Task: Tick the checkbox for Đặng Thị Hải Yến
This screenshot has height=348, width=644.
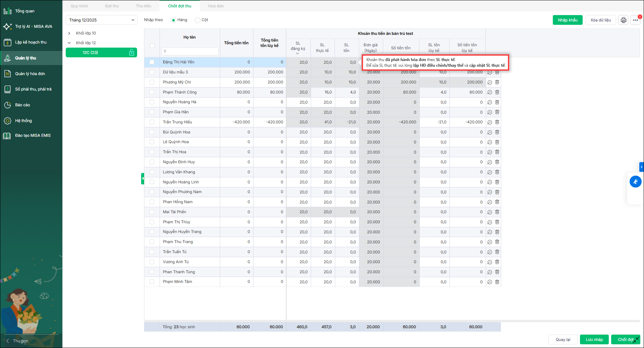Action: (152, 62)
